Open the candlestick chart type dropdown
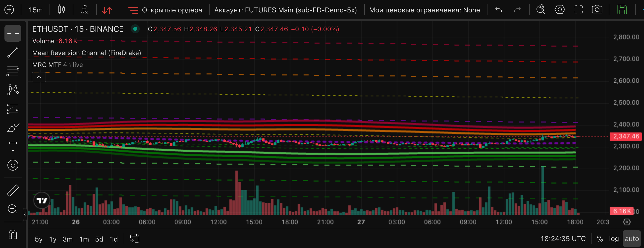This screenshot has width=644, height=248. (x=61, y=10)
